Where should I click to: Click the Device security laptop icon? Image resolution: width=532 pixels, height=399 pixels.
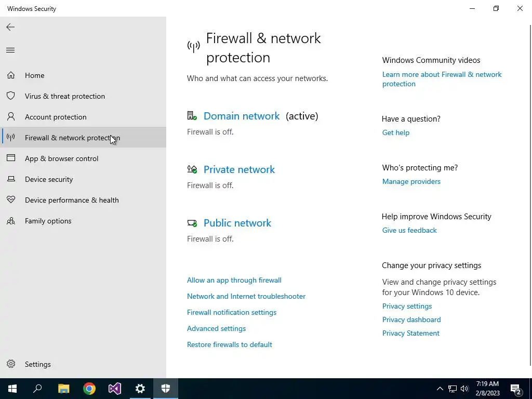click(x=10, y=179)
